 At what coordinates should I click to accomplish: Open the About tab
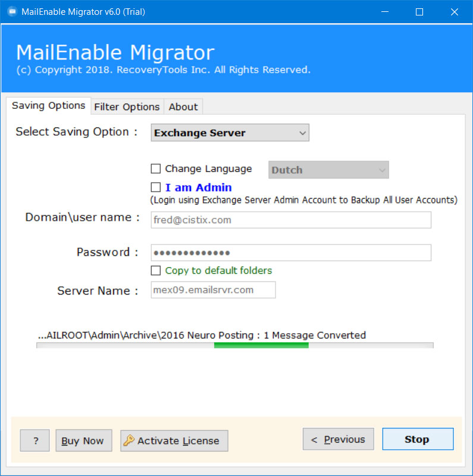(x=183, y=107)
